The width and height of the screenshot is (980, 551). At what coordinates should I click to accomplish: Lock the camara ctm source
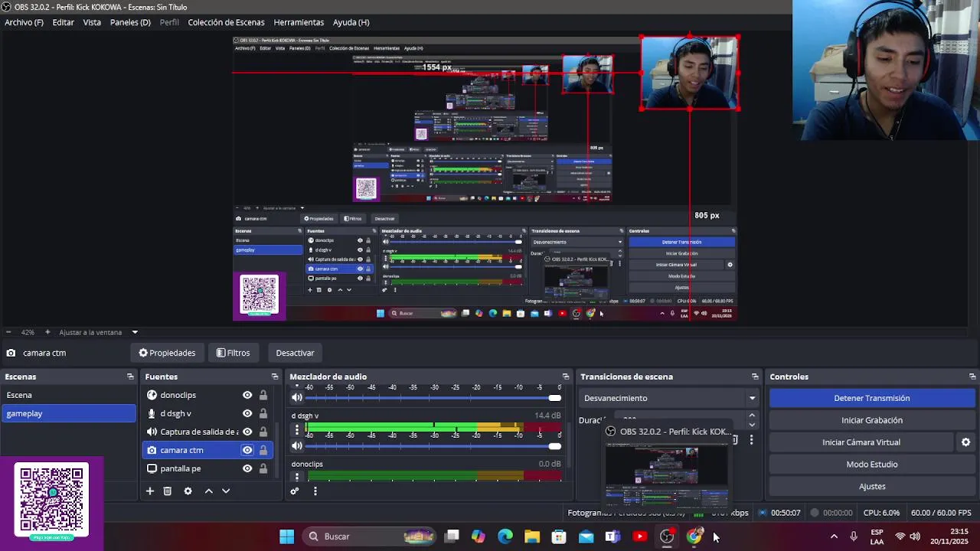(x=263, y=450)
